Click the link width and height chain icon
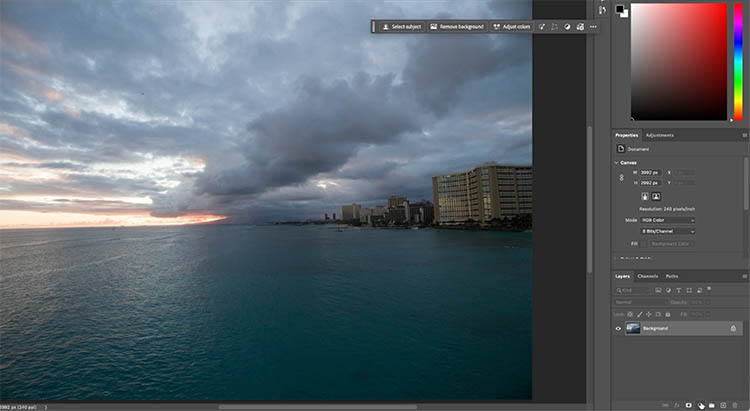The height and width of the screenshot is (411, 750). click(621, 177)
